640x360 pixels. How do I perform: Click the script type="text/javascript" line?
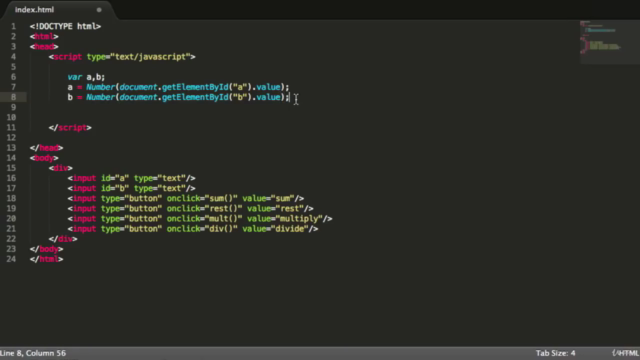pos(122,57)
